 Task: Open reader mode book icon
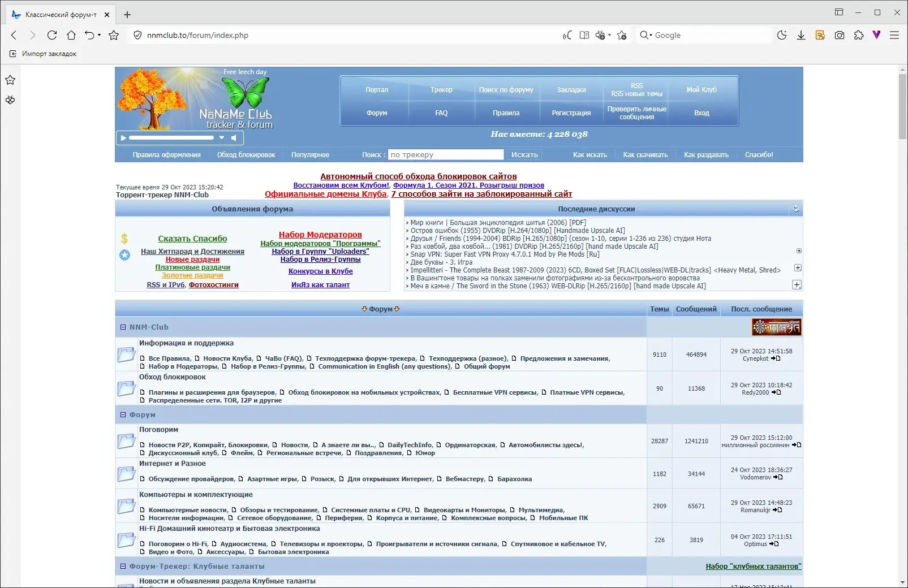[x=584, y=35]
